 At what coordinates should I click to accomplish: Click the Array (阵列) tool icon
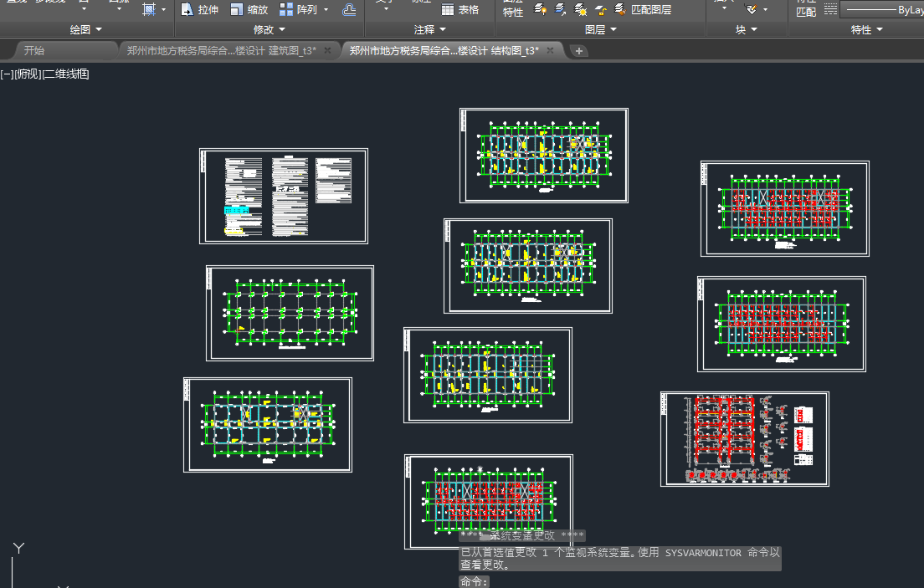point(286,10)
